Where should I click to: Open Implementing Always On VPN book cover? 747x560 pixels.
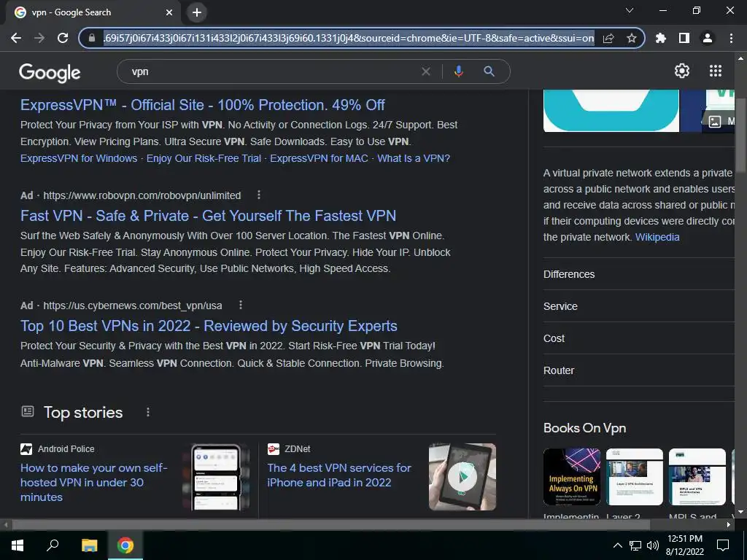pyautogui.click(x=572, y=477)
